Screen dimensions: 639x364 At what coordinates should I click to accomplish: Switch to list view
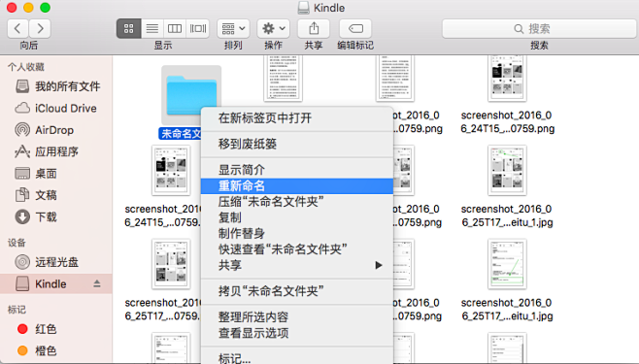(152, 28)
